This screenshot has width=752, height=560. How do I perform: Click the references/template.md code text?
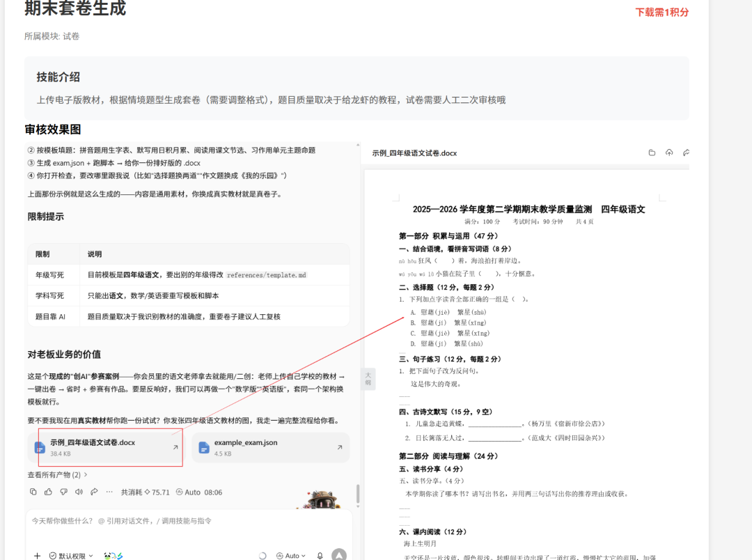[x=267, y=275]
